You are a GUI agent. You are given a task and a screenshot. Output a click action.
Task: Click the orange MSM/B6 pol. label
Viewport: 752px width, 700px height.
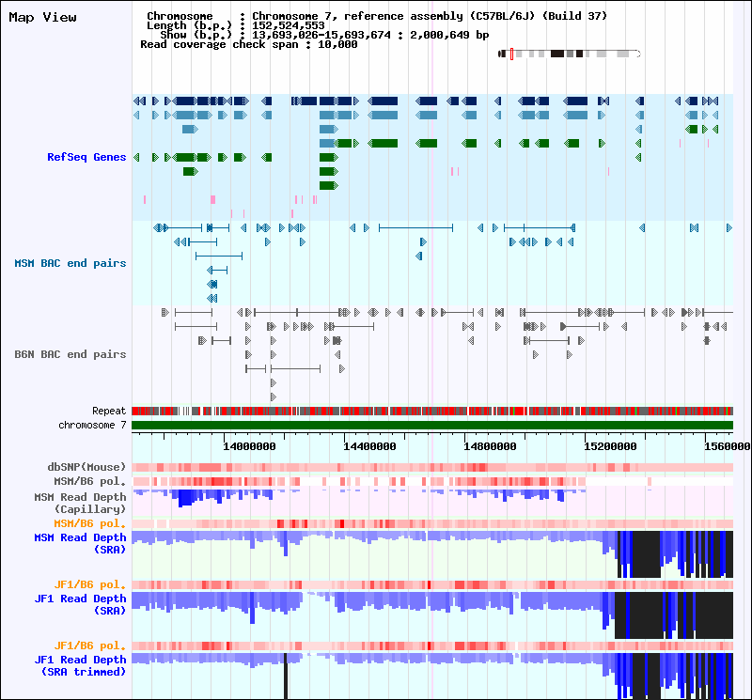tap(89, 523)
